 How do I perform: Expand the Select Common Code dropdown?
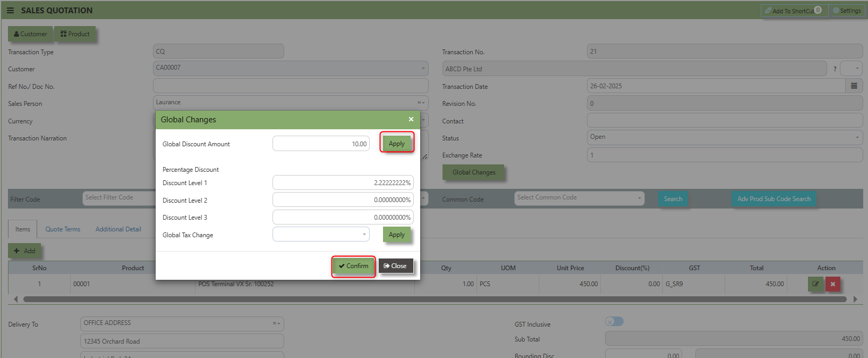579,198
